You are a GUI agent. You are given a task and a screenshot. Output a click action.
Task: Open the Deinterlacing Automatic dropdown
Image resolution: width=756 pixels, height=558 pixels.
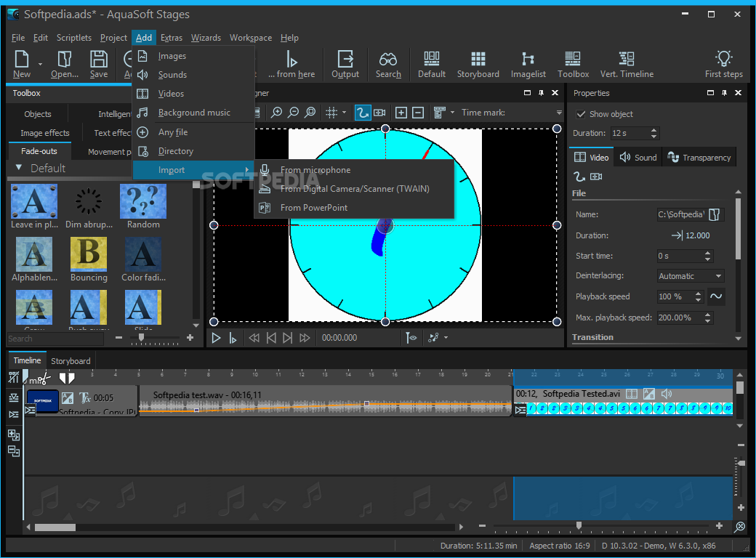tap(691, 276)
